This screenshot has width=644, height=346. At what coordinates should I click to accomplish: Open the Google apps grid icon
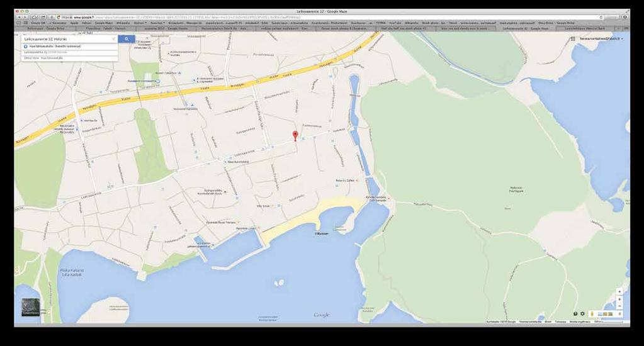coord(572,38)
